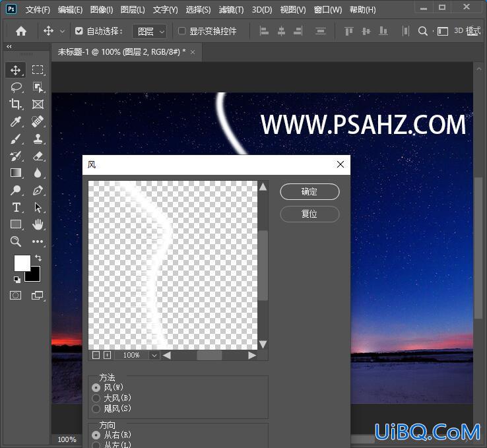Viewport: 487px width, 448px height.
Task: Enable the 显示变换控件 checkbox
Action: (181, 31)
